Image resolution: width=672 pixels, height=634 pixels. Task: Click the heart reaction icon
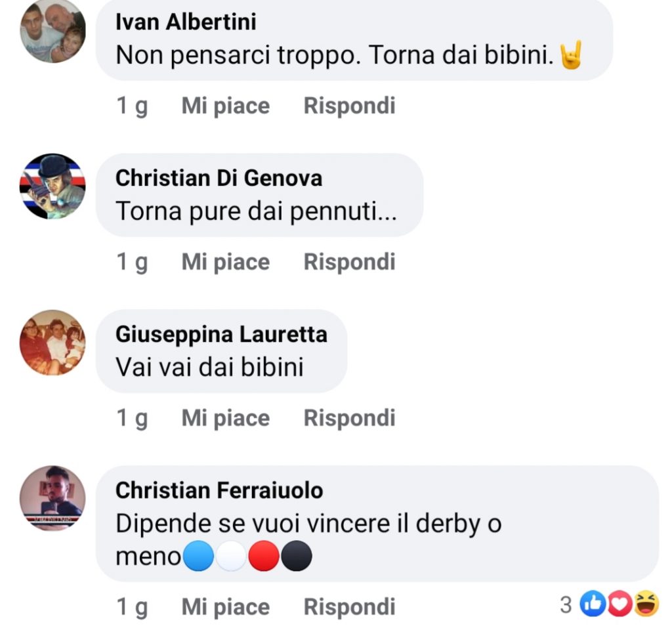(x=619, y=604)
